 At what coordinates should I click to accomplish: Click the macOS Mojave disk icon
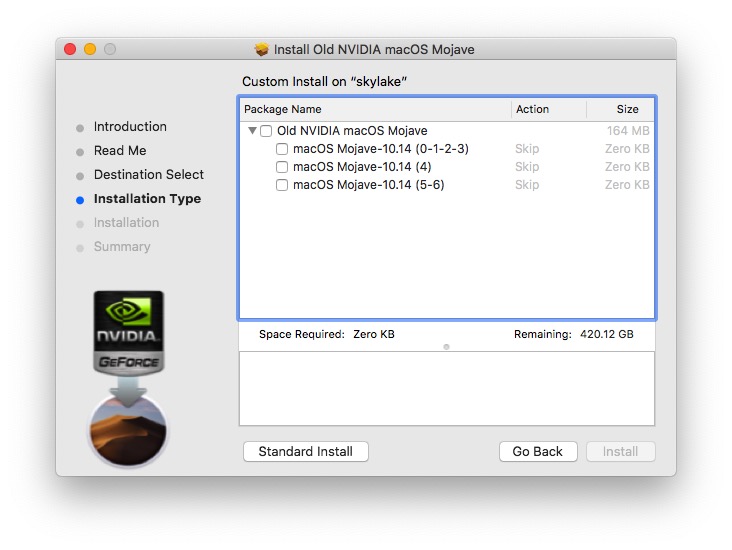pyautogui.click(x=128, y=430)
